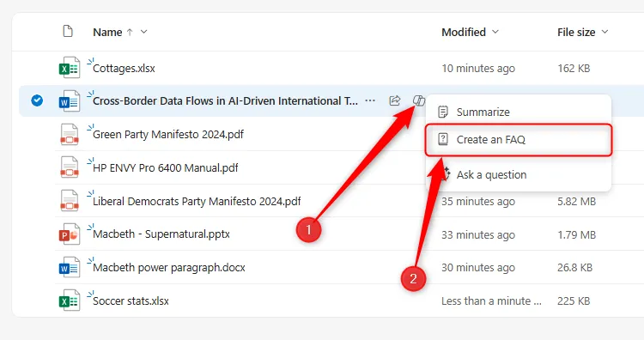Expand the Name column dropdown chevron

pyautogui.click(x=143, y=32)
